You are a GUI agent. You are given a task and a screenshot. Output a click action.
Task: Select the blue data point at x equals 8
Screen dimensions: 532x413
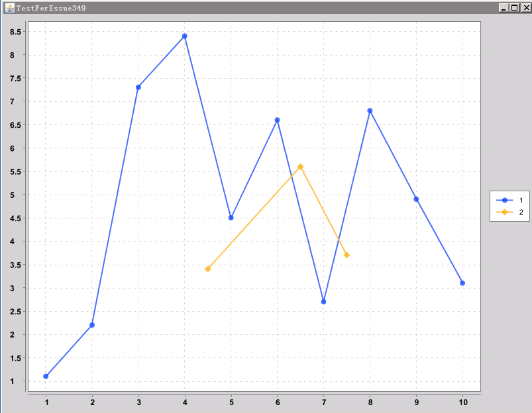pyautogui.click(x=369, y=111)
